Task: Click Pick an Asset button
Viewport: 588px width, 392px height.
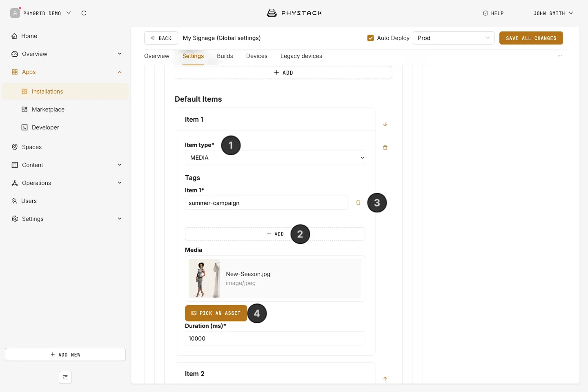Action: pyautogui.click(x=216, y=313)
